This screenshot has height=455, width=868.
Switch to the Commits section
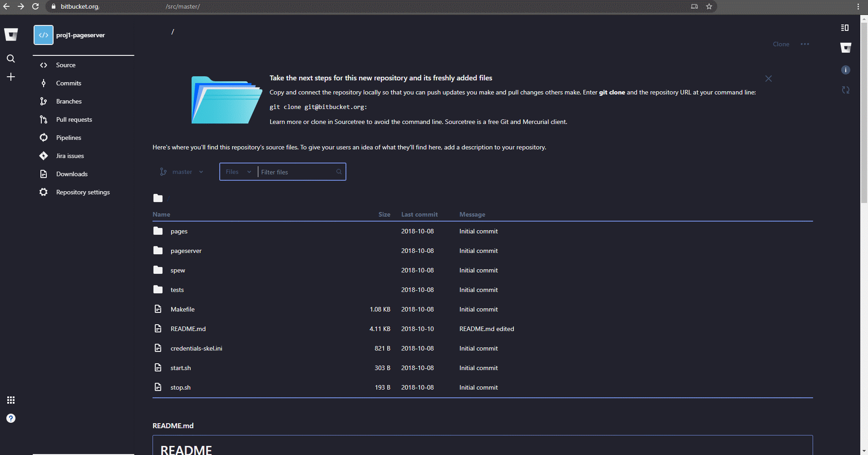(69, 83)
